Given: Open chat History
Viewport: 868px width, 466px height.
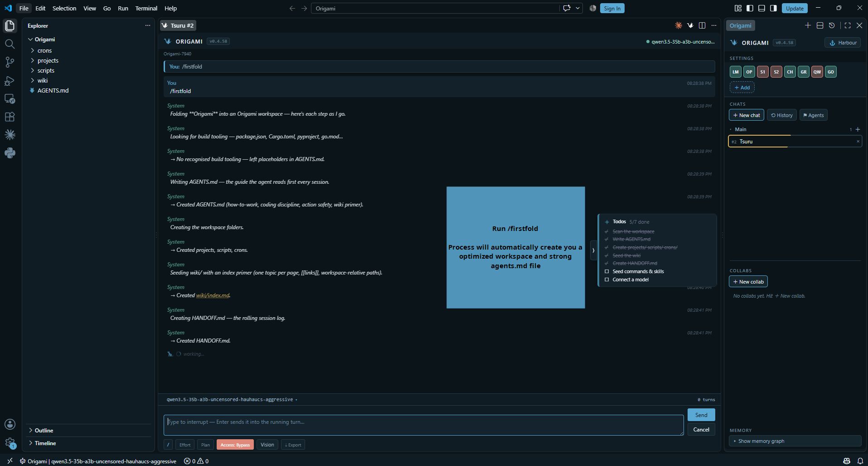Looking at the screenshot, I should [x=782, y=115].
